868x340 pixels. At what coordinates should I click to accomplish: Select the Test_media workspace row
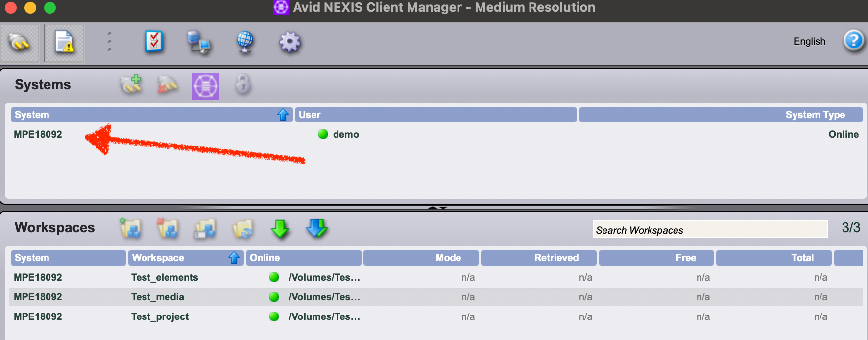436,297
